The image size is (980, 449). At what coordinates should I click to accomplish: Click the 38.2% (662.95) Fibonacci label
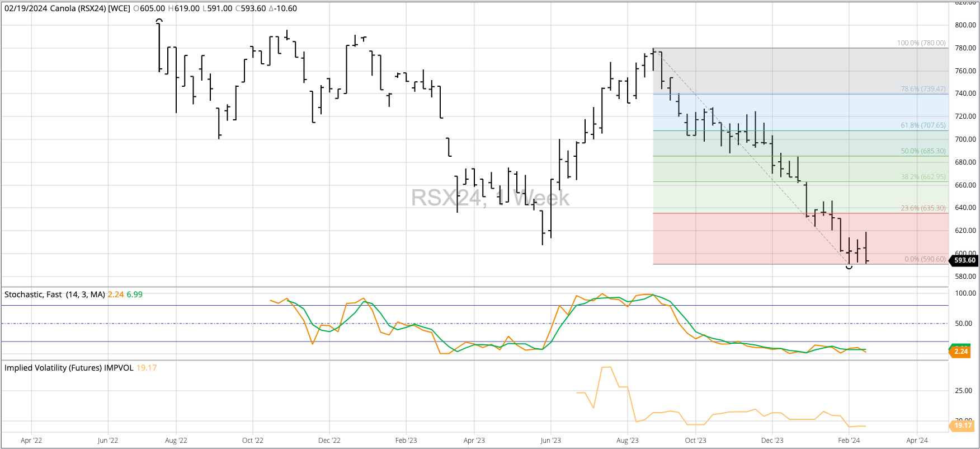click(x=923, y=177)
